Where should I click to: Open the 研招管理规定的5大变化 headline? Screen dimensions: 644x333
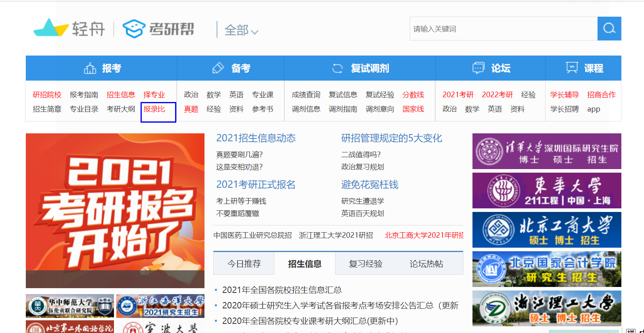(x=391, y=138)
